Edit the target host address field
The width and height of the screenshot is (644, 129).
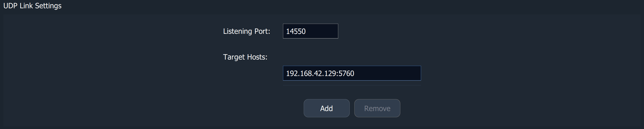click(x=352, y=73)
